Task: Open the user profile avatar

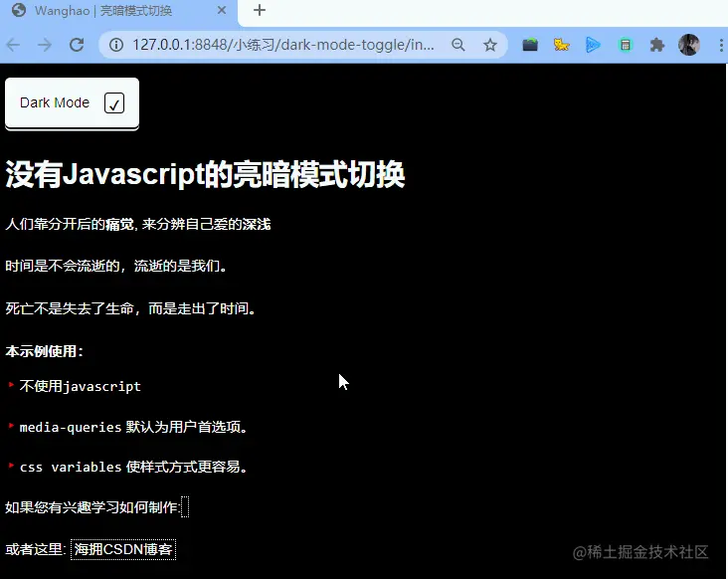Action: click(x=689, y=45)
